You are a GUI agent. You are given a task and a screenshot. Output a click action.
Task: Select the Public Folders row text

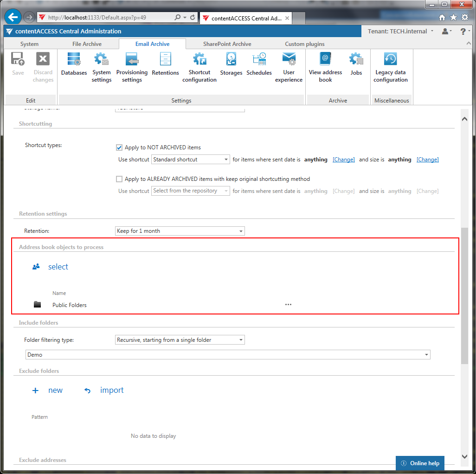70,305
